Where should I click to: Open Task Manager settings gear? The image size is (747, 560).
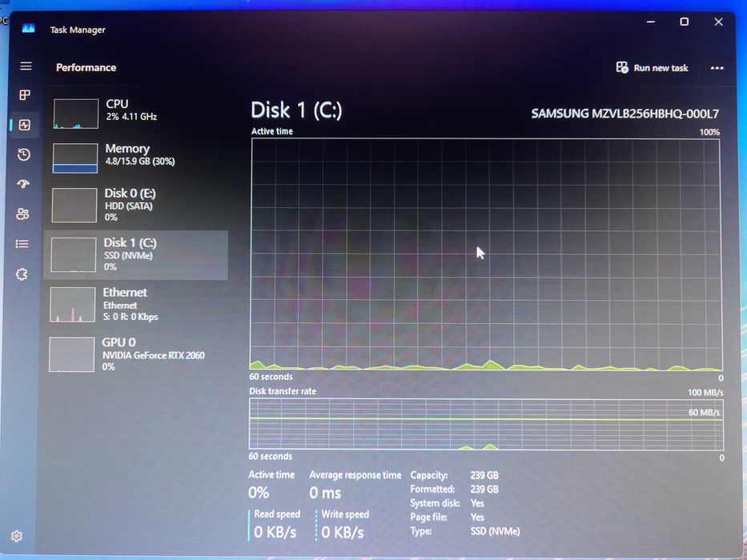[17, 536]
